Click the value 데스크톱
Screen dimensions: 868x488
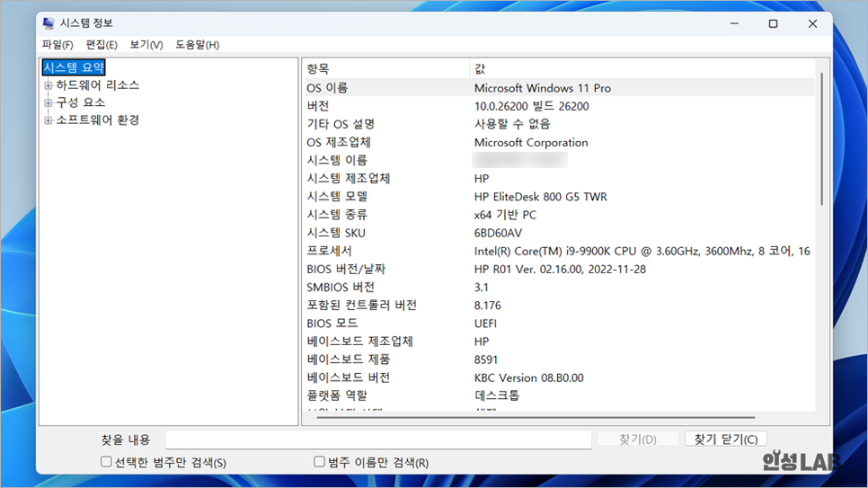497,395
